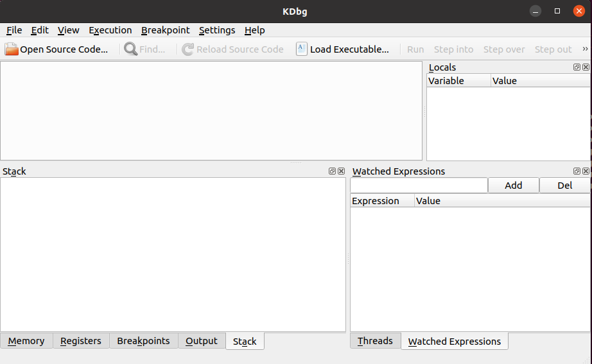
Task: Click the Step into toolbar button
Action: (x=453, y=49)
